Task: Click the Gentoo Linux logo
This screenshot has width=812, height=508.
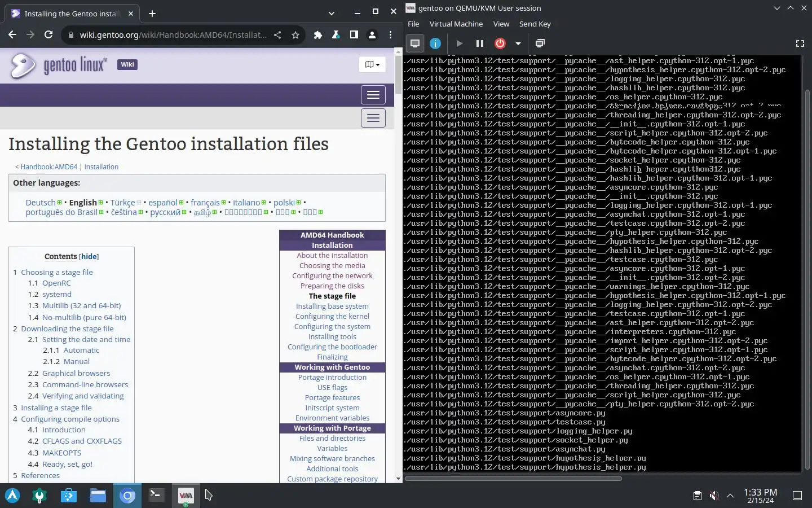Action: (x=58, y=65)
